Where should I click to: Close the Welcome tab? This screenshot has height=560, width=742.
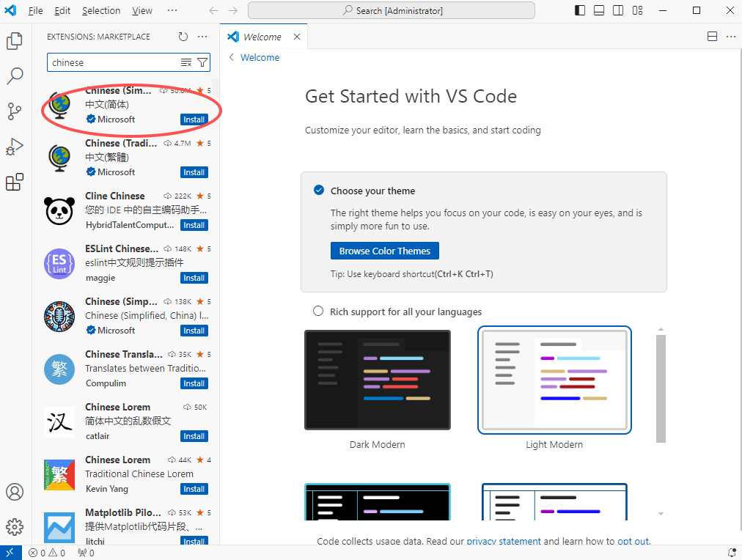point(297,37)
